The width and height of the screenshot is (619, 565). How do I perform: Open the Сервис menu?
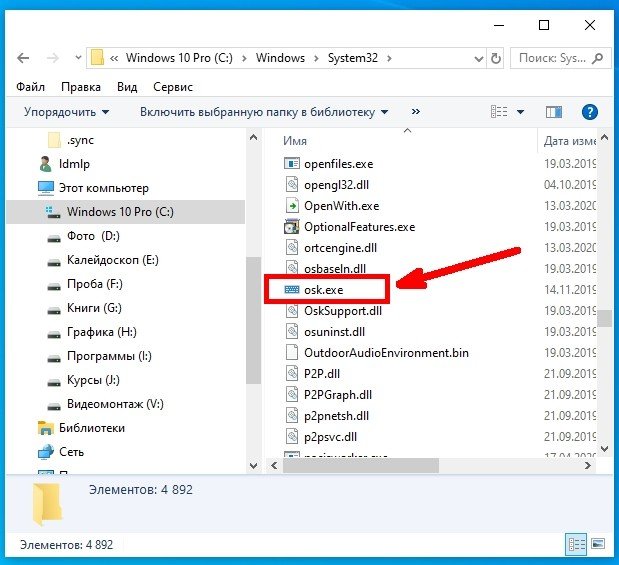[x=173, y=86]
